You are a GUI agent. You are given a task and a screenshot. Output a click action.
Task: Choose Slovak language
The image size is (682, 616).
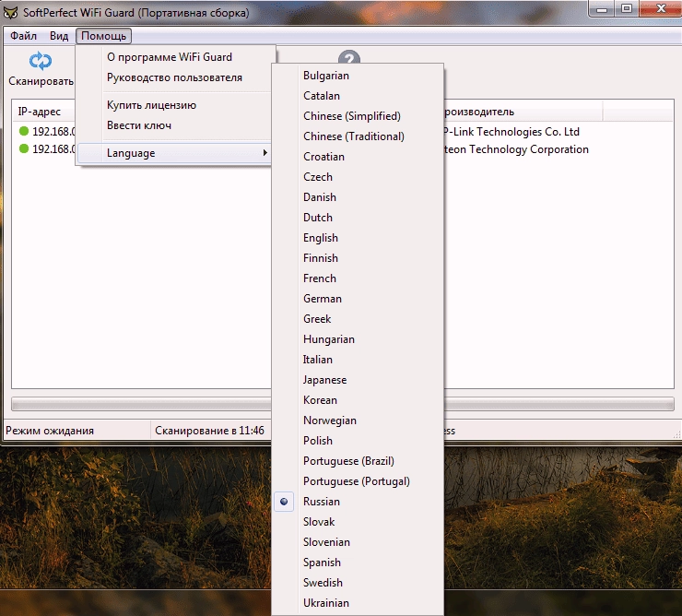(358, 522)
